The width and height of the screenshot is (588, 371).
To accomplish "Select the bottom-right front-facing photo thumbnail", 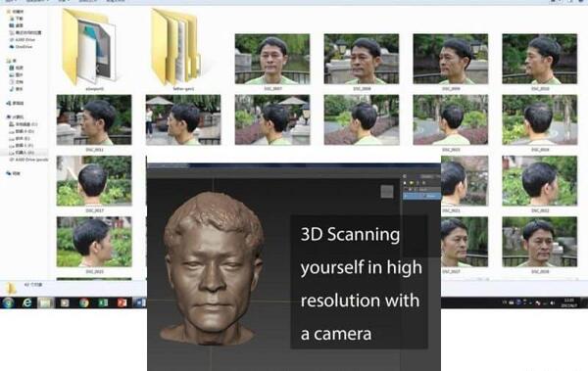I will point(540,242).
